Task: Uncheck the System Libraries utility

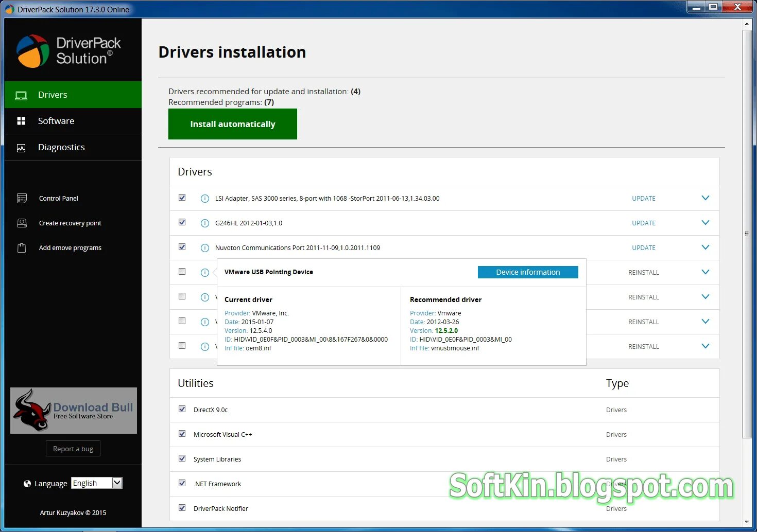Action: 182,458
